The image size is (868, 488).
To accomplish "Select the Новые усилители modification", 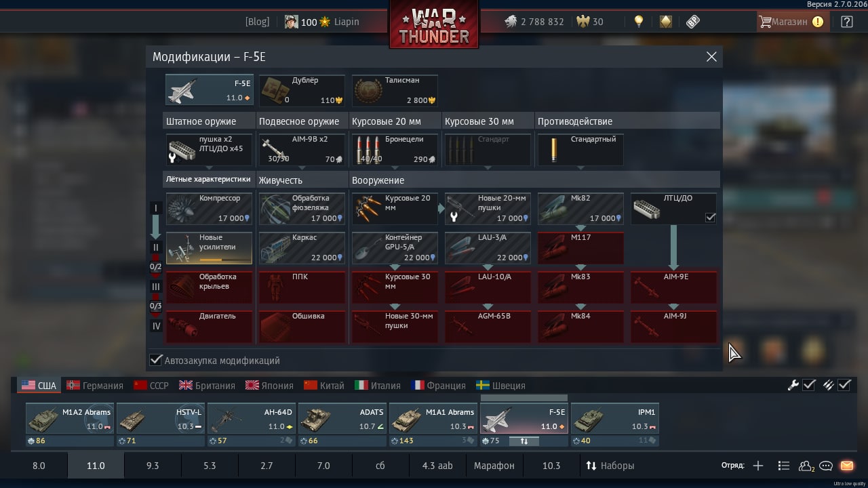I will click(209, 248).
